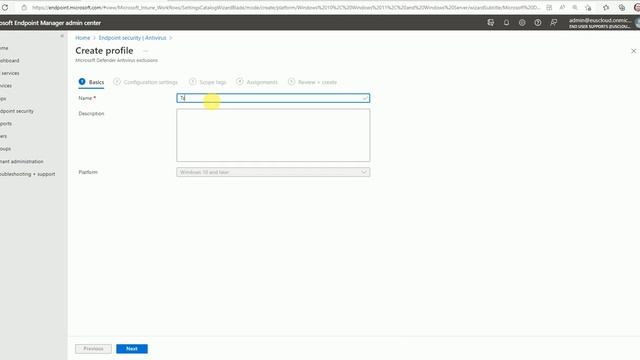
Task: Click the browser zoom magnifier icon
Action: point(575,7)
